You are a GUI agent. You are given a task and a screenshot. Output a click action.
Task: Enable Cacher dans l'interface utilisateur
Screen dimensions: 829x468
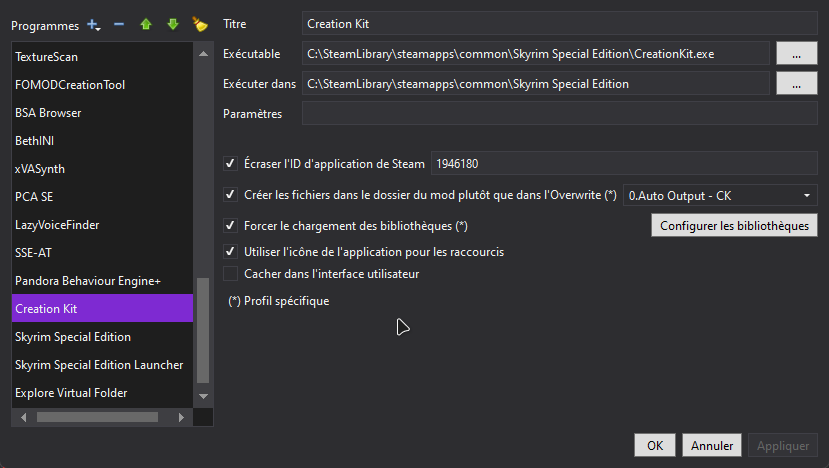coord(230,274)
